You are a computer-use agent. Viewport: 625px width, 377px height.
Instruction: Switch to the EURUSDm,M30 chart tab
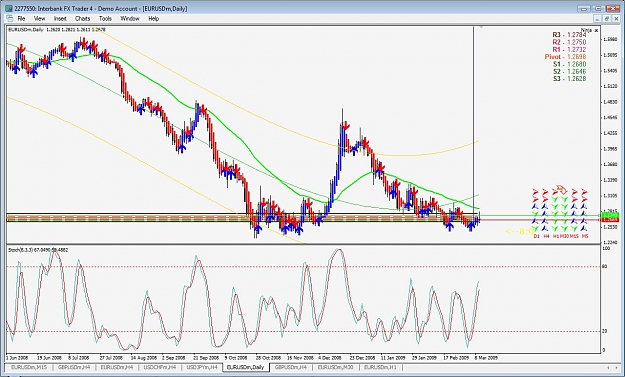pos(336,367)
